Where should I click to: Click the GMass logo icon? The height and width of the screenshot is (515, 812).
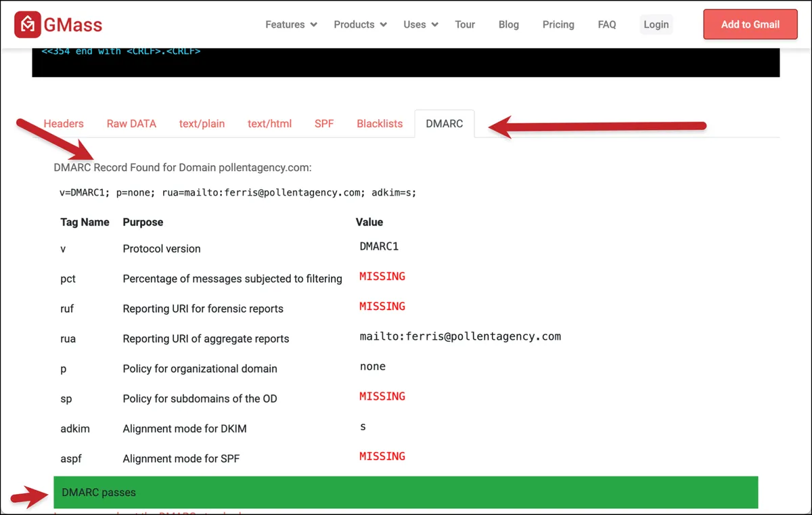point(26,25)
